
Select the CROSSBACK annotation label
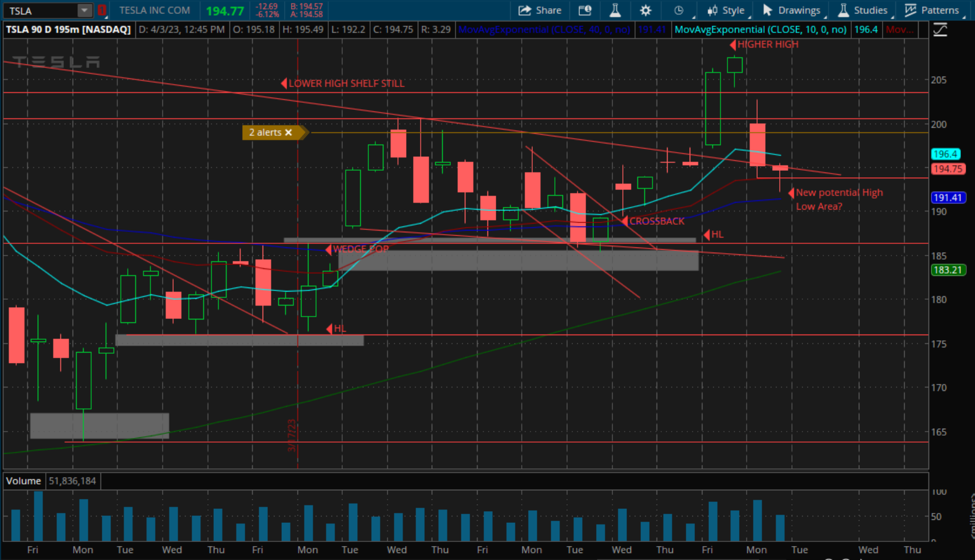point(657,221)
